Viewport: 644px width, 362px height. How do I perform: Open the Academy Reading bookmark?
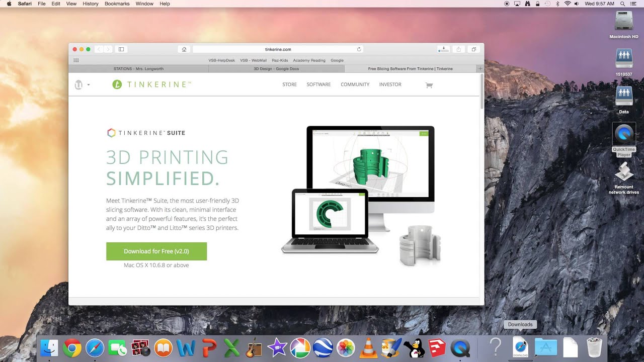tap(309, 60)
